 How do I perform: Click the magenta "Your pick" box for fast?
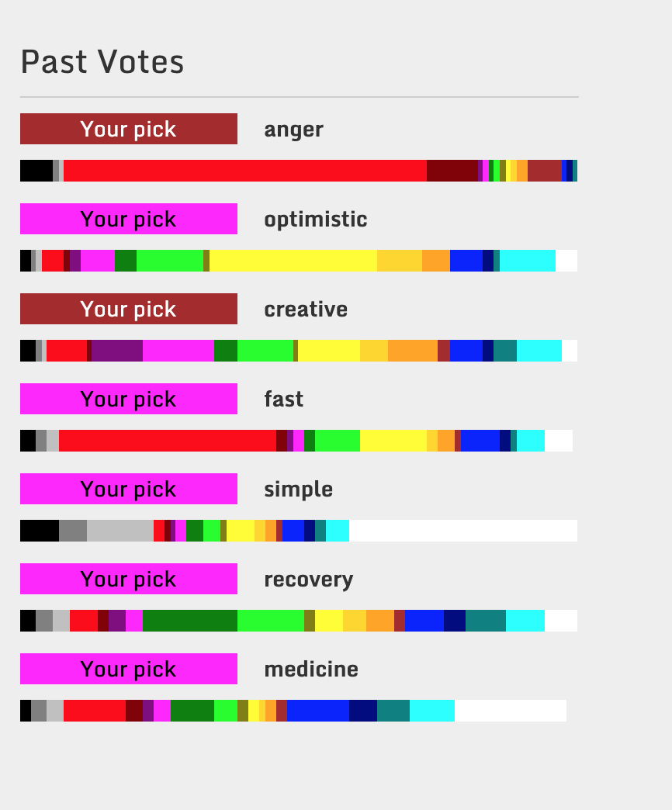pos(129,399)
